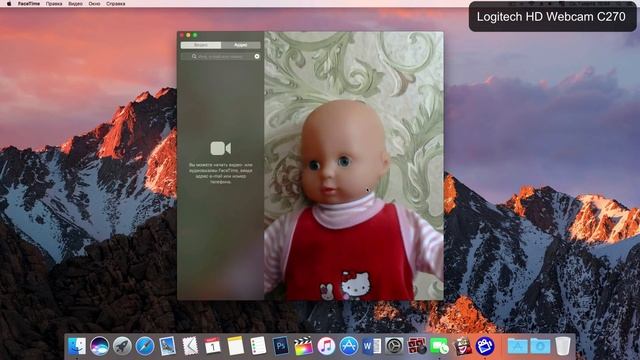This screenshot has height=360, width=640.
Task: Click the video camera icon in sidebar
Action: point(220,148)
